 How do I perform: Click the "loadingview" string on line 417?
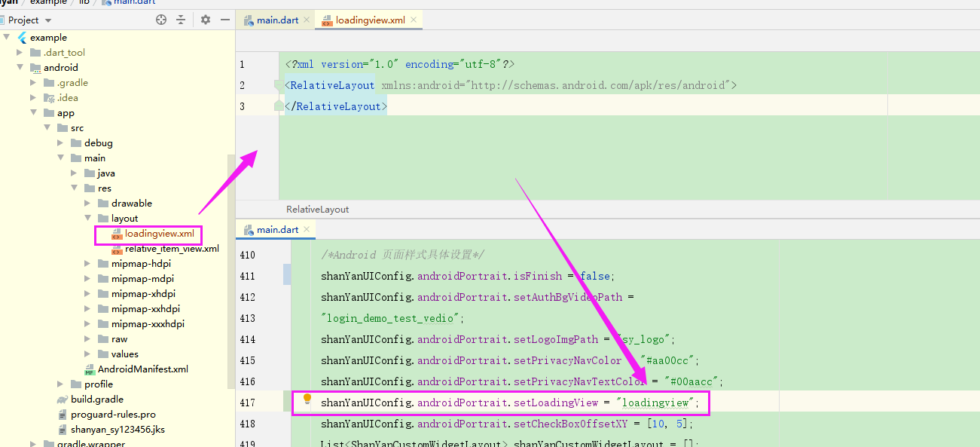(656, 403)
